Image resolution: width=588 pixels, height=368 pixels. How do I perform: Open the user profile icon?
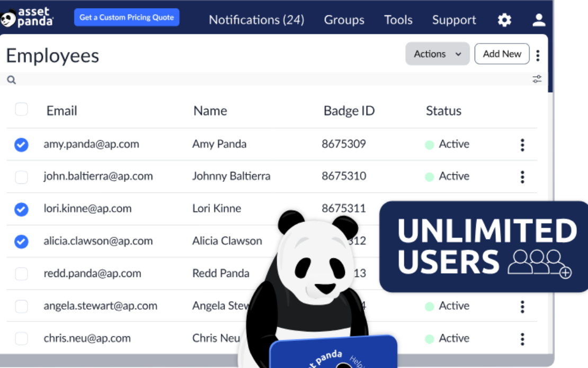pyautogui.click(x=539, y=20)
